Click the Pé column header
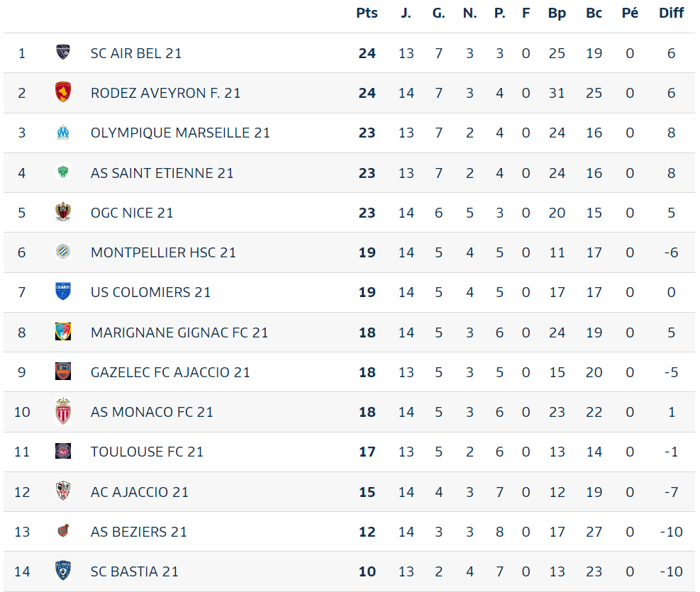700x592 pixels. [630, 13]
